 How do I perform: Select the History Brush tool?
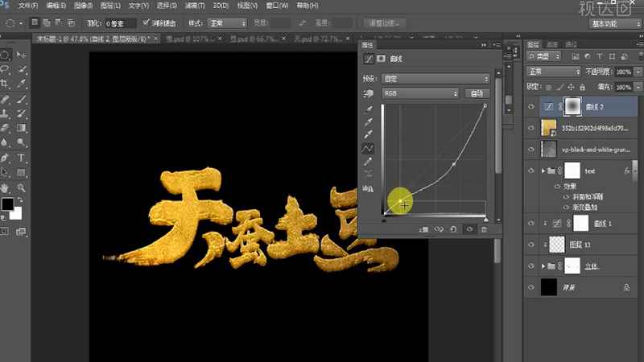[21, 113]
